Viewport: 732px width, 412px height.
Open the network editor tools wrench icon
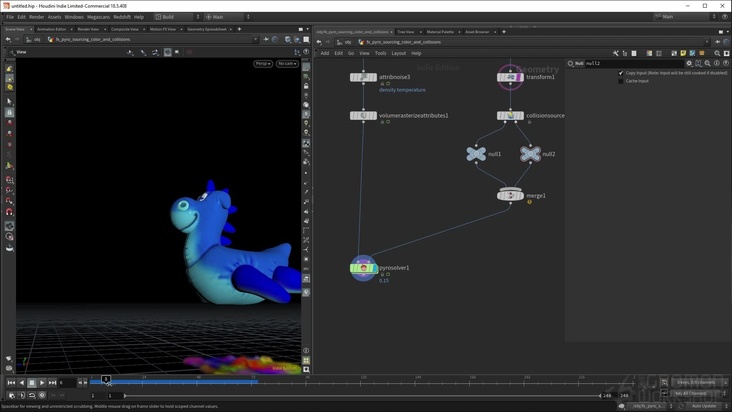[x=616, y=53]
